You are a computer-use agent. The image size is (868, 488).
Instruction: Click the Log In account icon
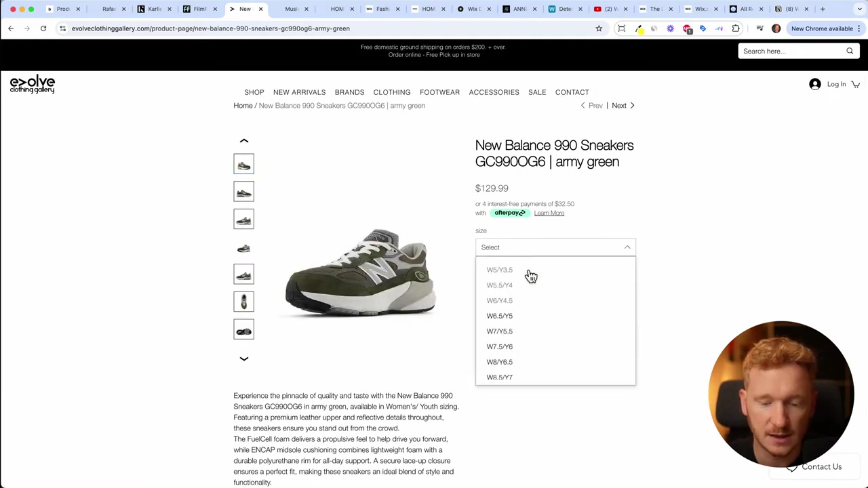(x=814, y=84)
